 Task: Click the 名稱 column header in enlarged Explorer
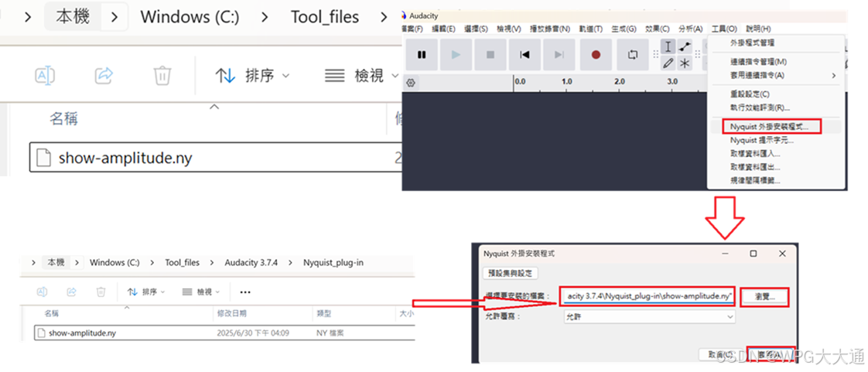[x=63, y=119]
